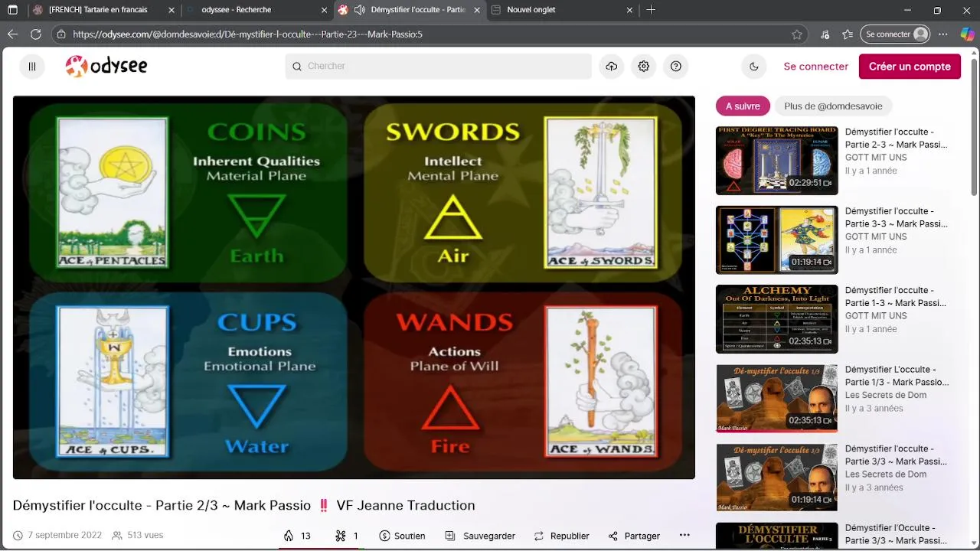This screenshot has height=551, width=980.
Task: Open the Alchemy video thumbnail
Action: click(x=776, y=319)
